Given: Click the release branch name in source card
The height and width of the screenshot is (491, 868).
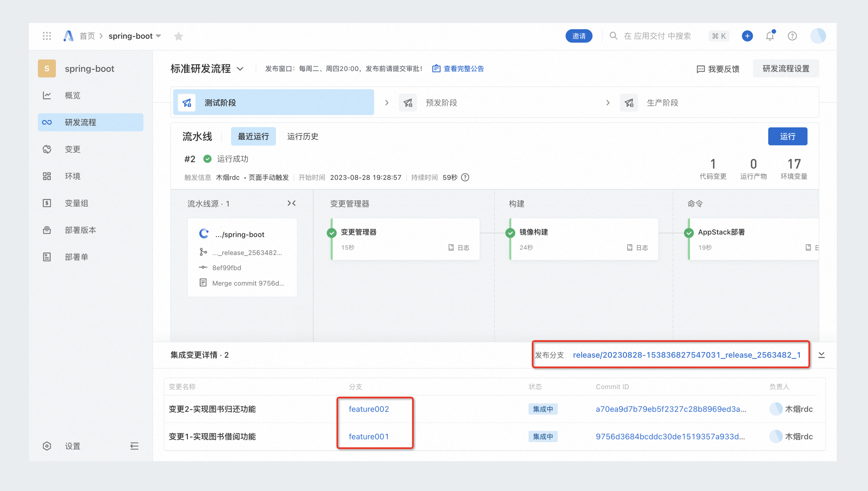Looking at the screenshot, I should pyautogui.click(x=247, y=253).
